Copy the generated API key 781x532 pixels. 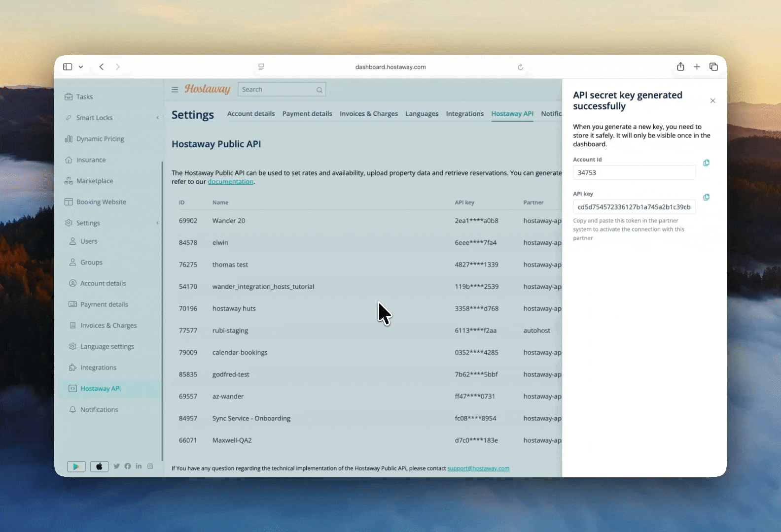706,198
